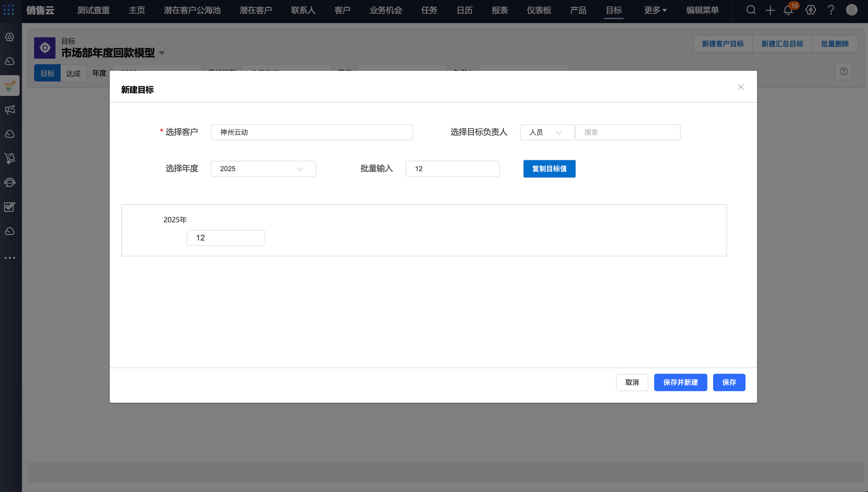Open the notifications bell with badge 16
Image resolution: width=868 pixels, height=492 pixels.
(x=788, y=10)
